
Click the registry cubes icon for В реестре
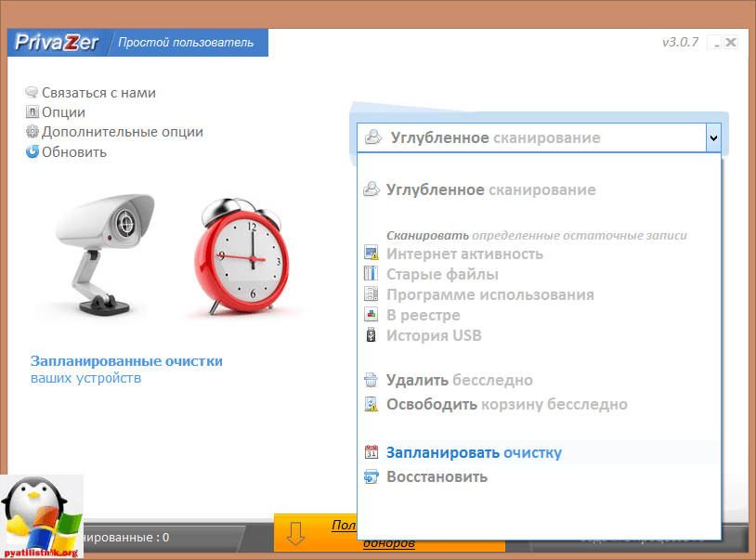[371, 314]
